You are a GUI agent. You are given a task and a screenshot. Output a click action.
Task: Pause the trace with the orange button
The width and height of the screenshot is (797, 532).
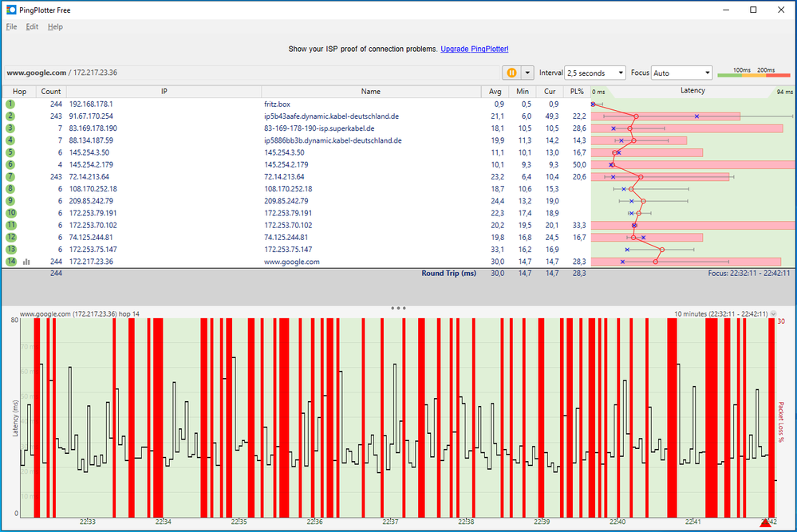pyautogui.click(x=511, y=73)
